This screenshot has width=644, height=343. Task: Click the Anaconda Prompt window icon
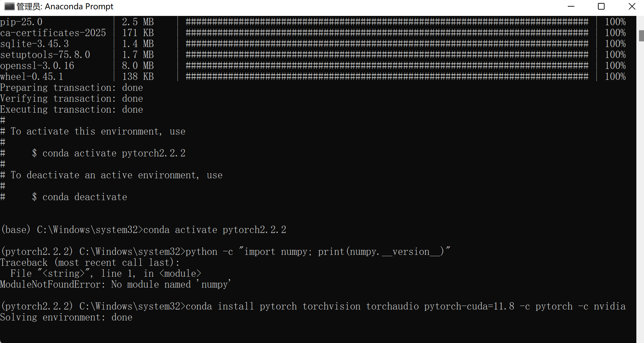point(9,6)
